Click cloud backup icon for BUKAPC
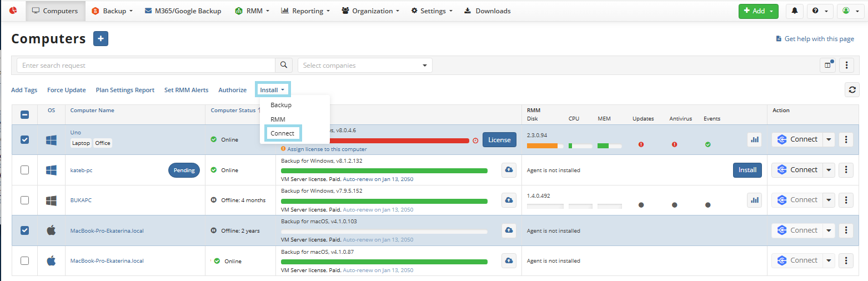Viewport: 868px width, 281px height. pos(509,200)
